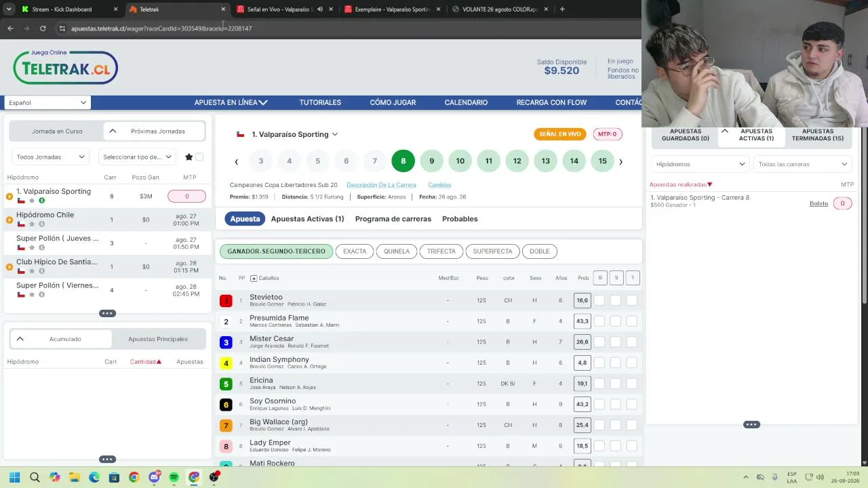This screenshot has width=868, height=488.
Task: Click the plus icon next to Caballos
Action: (x=254, y=279)
